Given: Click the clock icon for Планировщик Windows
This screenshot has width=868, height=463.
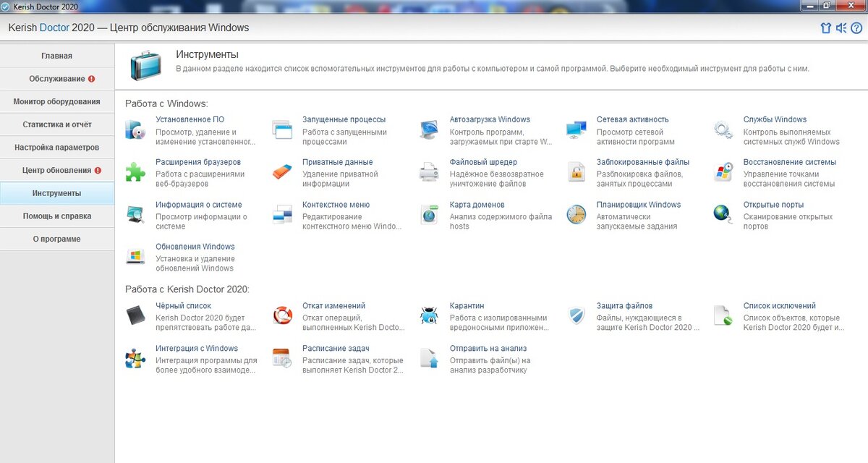Looking at the screenshot, I should pyautogui.click(x=576, y=214).
